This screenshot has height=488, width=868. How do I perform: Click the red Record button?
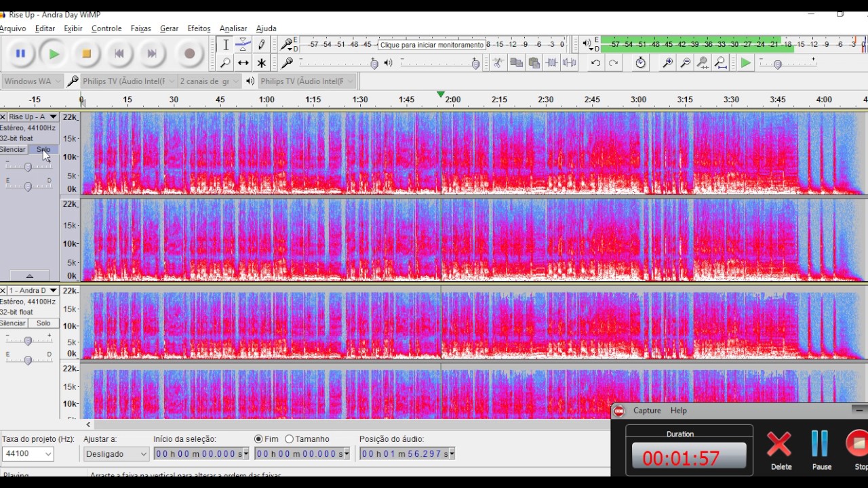click(189, 54)
